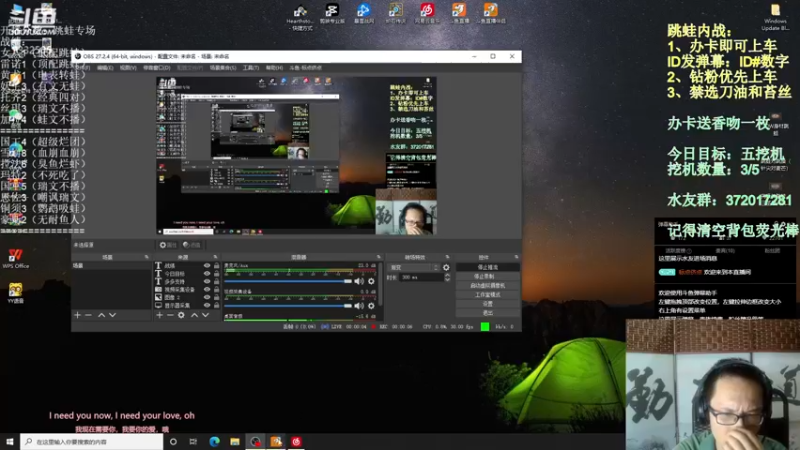Add a new source with plus icon

(x=159, y=315)
